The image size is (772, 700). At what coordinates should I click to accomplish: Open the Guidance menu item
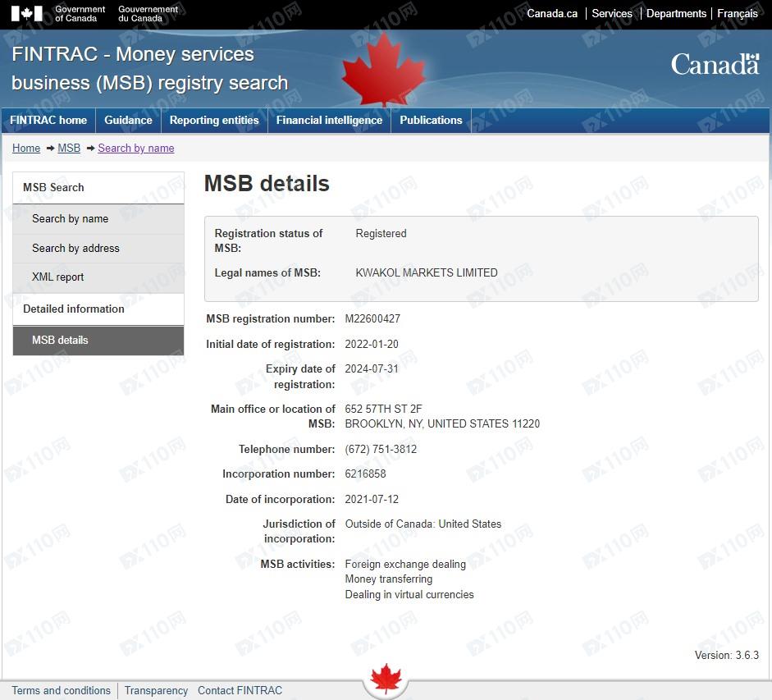pyautogui.click(x=128, y=120)
